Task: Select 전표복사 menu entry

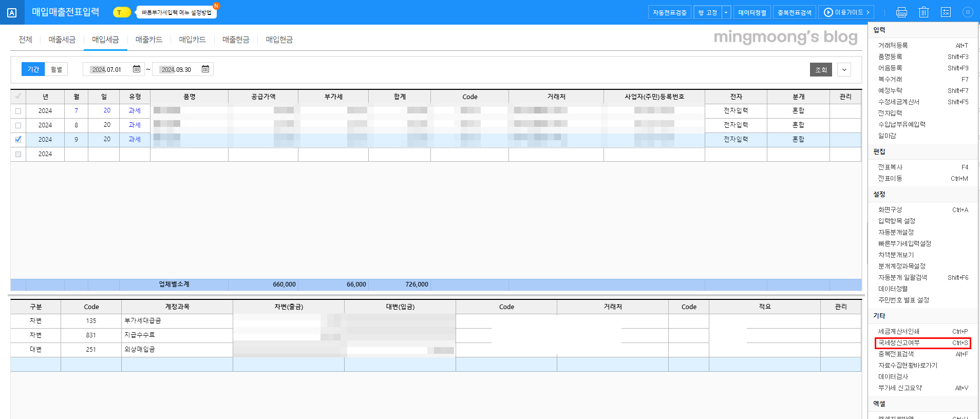Action: click(890, 167)
